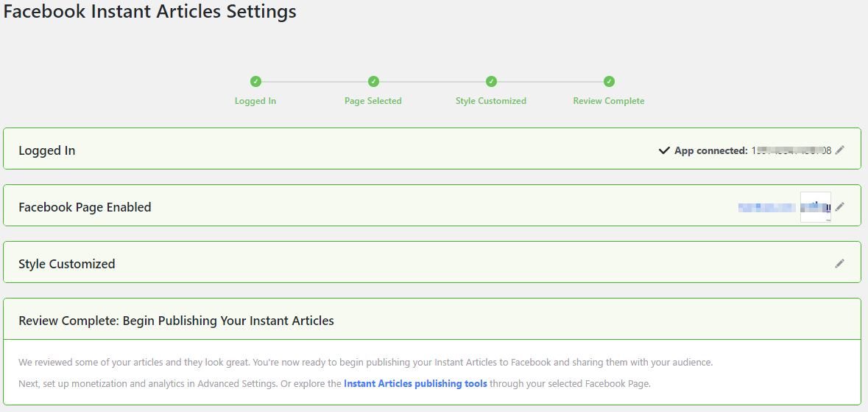Expand the Logged In panel heading
This screenshot has height=412, width=868.
47,150
